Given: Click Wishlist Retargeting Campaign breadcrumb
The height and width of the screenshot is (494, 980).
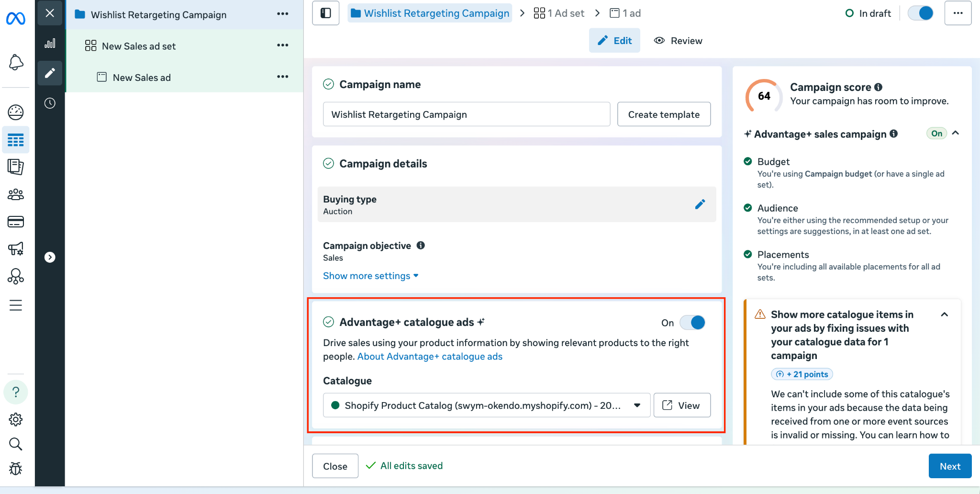Looking at the screenshot, I should click(430, 13).
